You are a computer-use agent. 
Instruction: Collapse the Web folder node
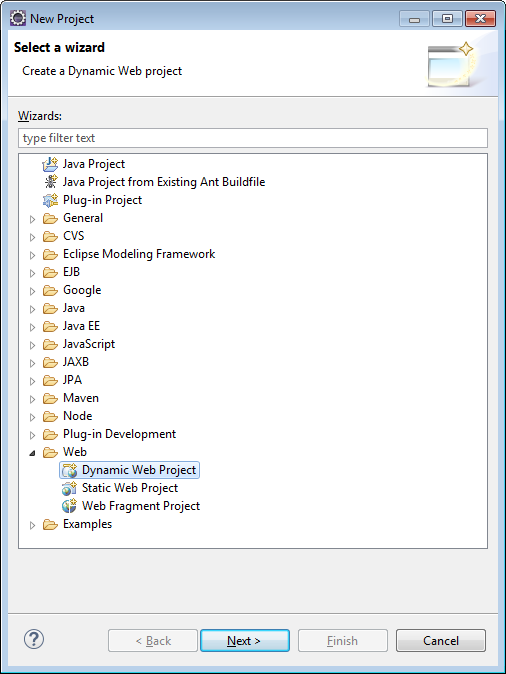(x=32, y=453)
